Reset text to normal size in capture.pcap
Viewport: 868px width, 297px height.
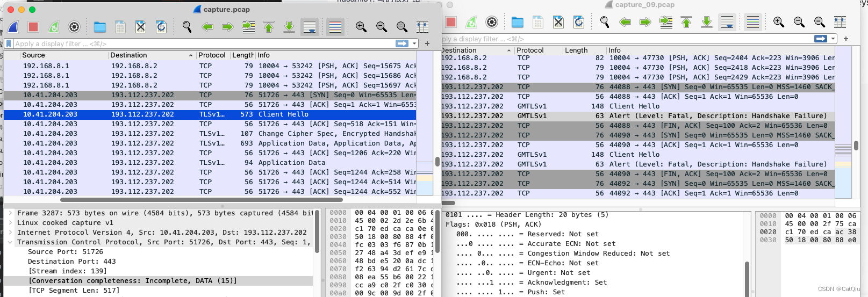coord(402,27)
